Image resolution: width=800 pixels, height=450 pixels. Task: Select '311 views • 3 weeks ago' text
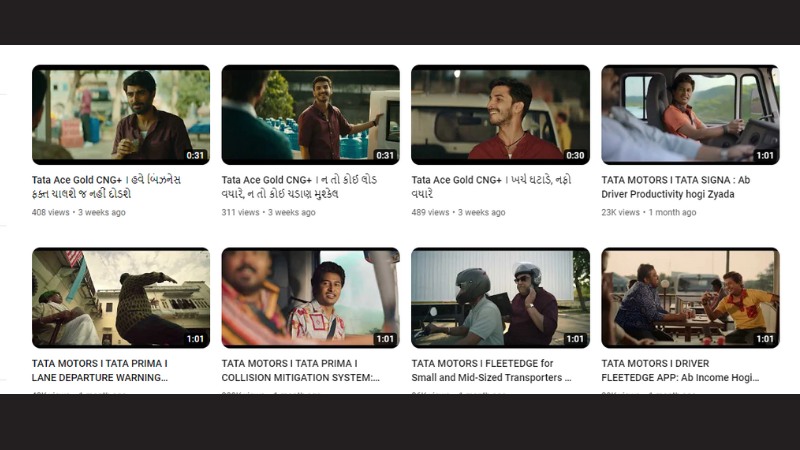268,212
